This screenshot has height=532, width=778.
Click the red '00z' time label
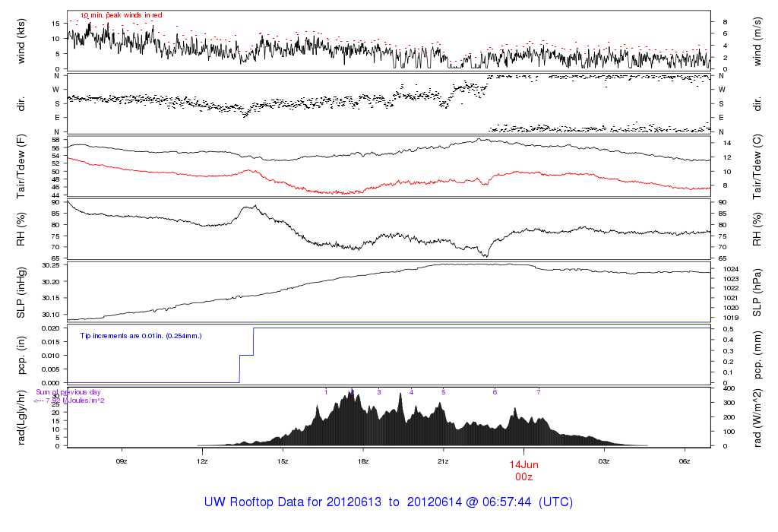pos(523,477)
